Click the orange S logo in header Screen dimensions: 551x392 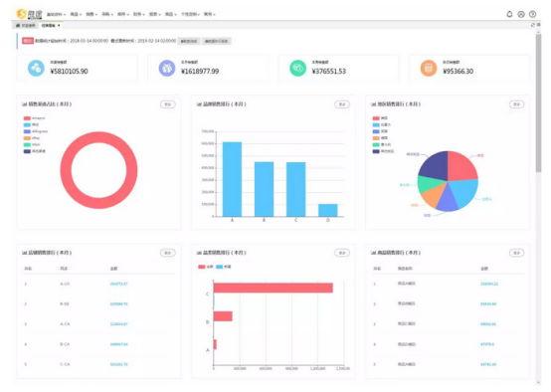click(x=22, y=13)
